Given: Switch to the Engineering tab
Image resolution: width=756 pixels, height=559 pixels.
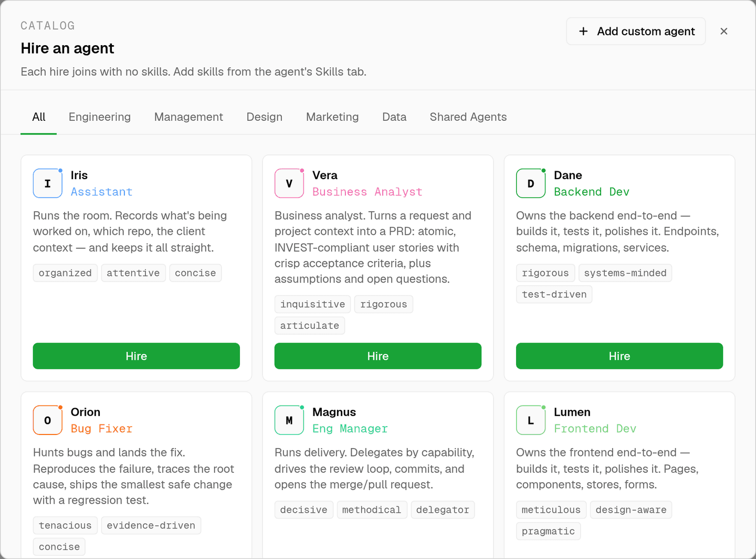Looking at the screenshot, I should [100, 117].
